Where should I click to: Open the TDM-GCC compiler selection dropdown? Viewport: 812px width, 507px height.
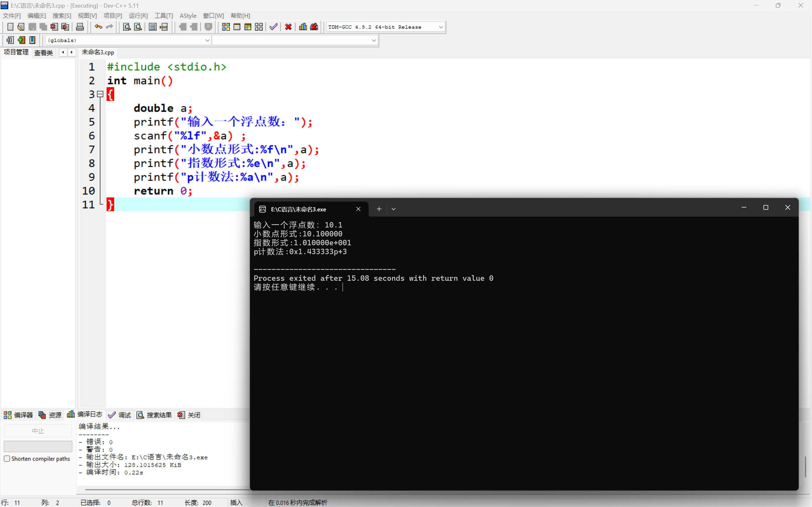click(x=441, y=27)
